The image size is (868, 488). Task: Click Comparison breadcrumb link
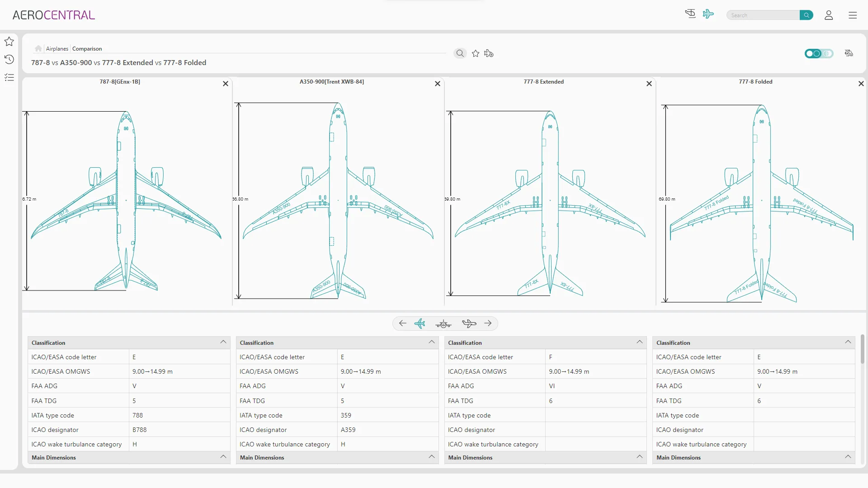[x=87, y=49]
